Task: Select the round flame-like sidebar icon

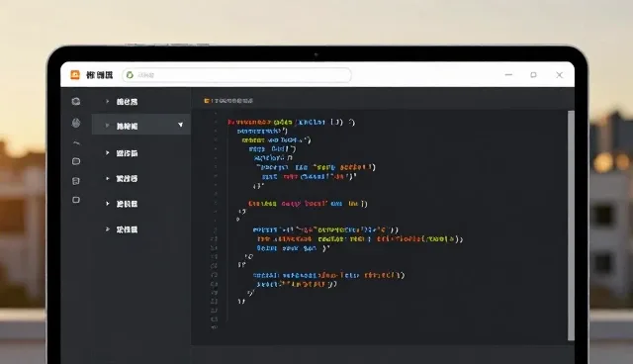Action: [76, 123]
